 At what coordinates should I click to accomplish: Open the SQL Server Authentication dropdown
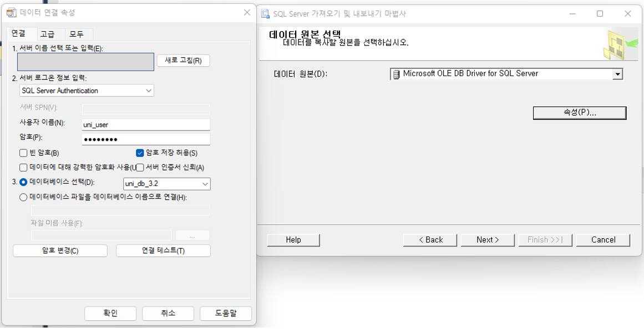click(x=87, y=90)
